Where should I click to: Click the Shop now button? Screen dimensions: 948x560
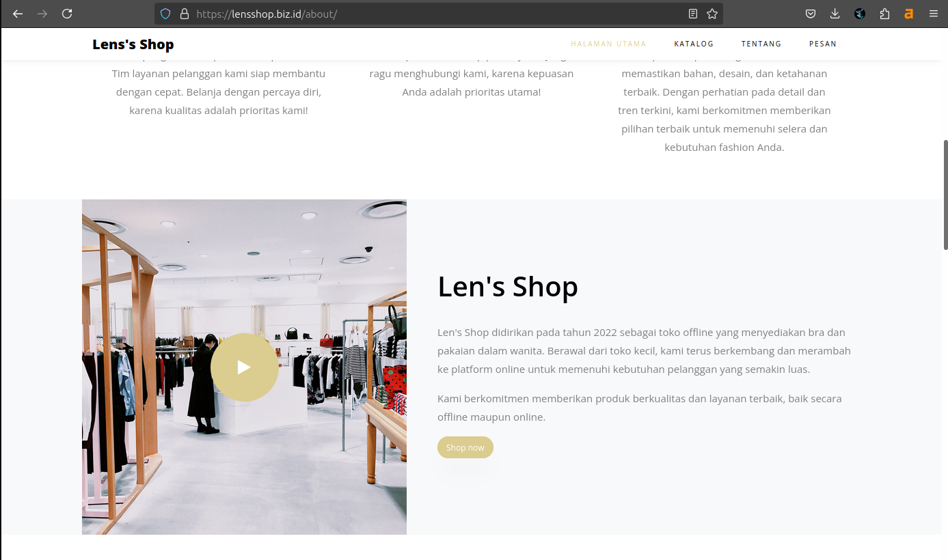point(465,447)
